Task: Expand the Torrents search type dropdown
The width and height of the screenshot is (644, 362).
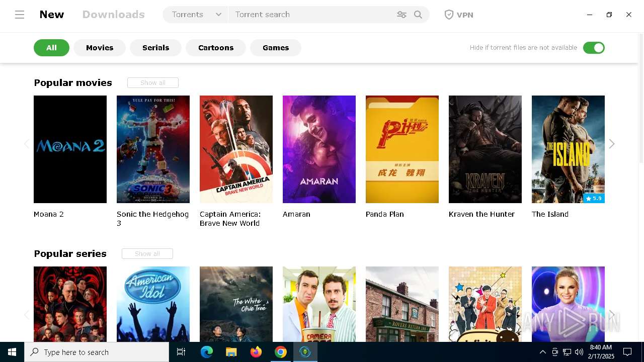Action: coord(196,15)
